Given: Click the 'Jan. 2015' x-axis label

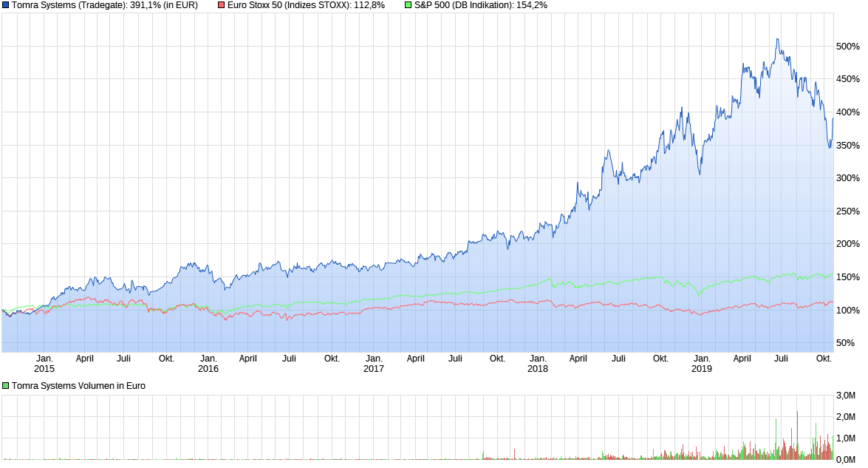Looking at the screenshot, I should coord(44,363).
